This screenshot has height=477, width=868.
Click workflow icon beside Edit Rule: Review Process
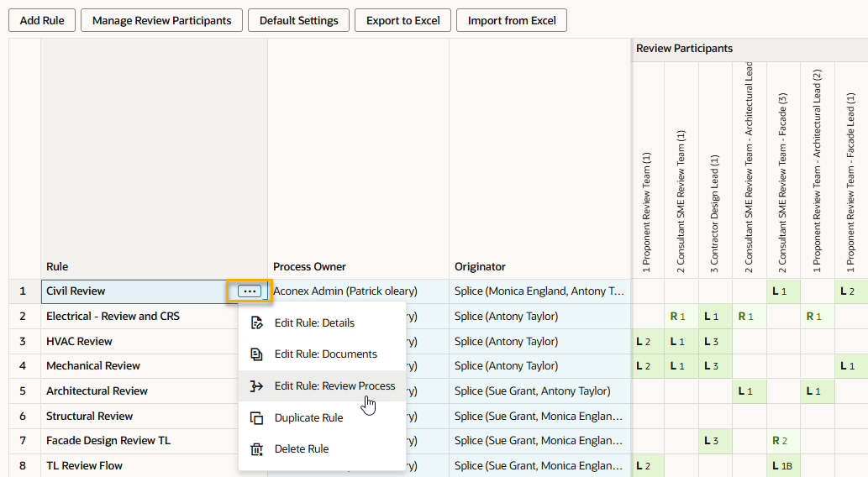click(257, 386)
